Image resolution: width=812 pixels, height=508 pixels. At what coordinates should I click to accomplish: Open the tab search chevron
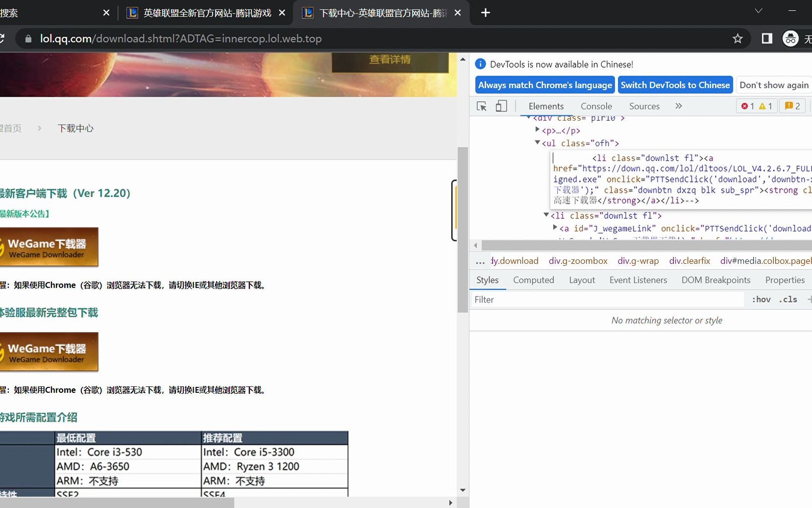point(759,11)
